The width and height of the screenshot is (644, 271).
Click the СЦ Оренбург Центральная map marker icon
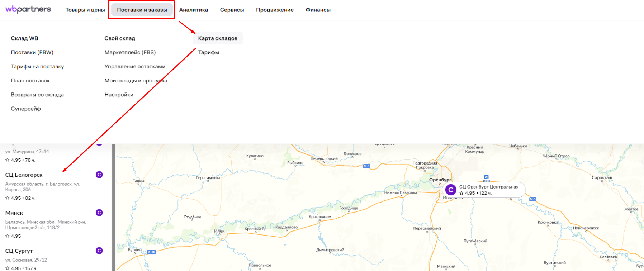pyautogui.click(x=451, y=190)
